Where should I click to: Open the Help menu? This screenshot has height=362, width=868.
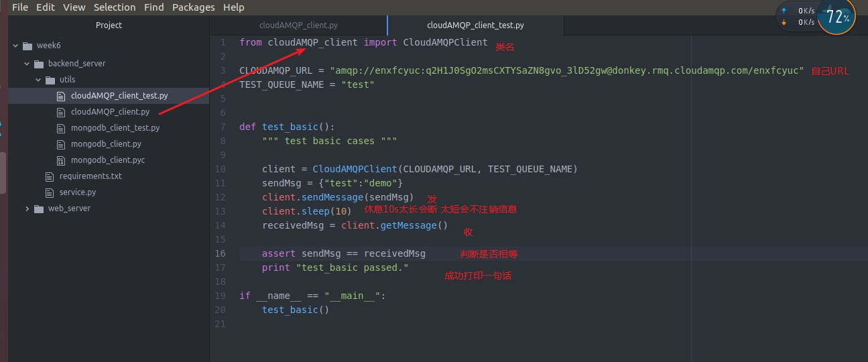233,7
